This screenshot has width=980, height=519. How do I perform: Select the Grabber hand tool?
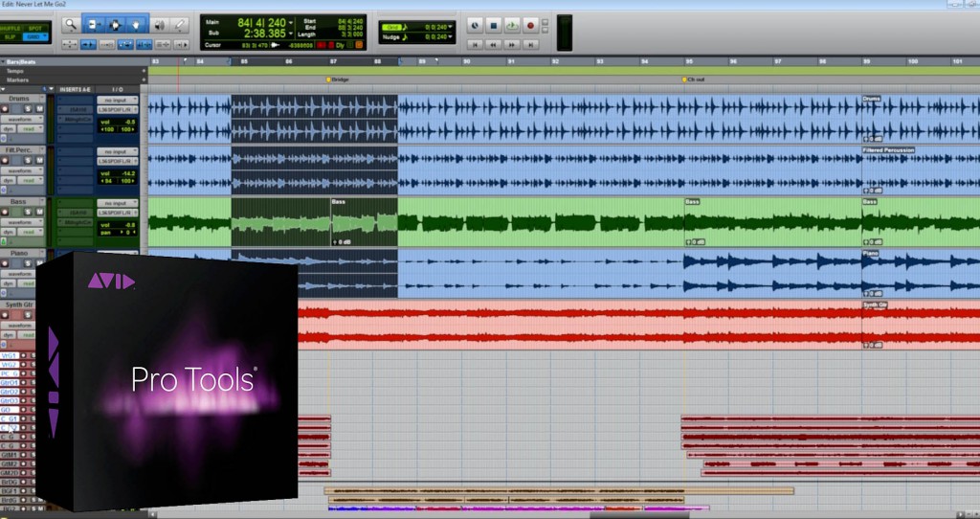coord(137,25)
